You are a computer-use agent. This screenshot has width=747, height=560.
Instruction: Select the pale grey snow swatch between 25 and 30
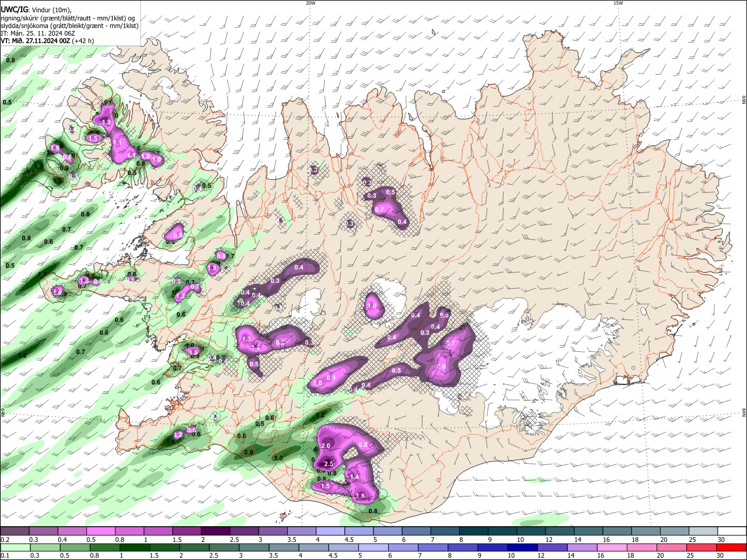(704, 531)
